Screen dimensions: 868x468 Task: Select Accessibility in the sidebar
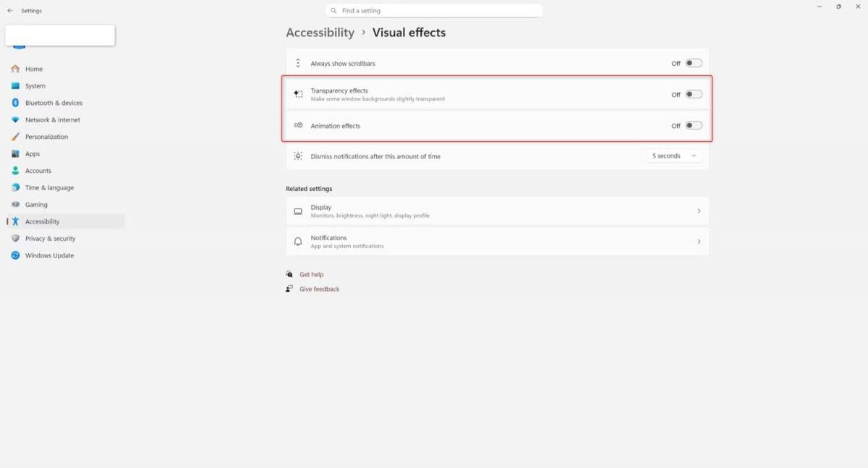pyautogui.click(x=43, y=221)
